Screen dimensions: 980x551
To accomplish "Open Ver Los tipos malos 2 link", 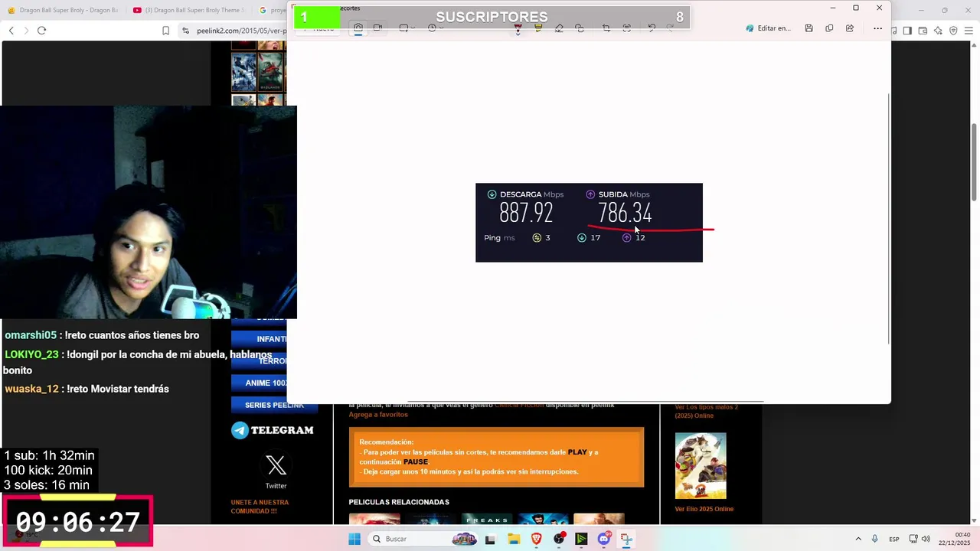I will click(x=706, y=412).
